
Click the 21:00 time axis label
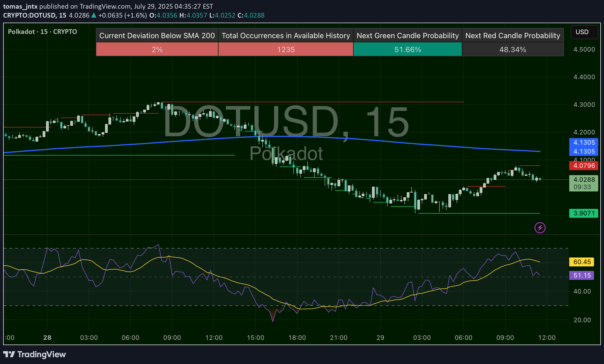[339, 337]
